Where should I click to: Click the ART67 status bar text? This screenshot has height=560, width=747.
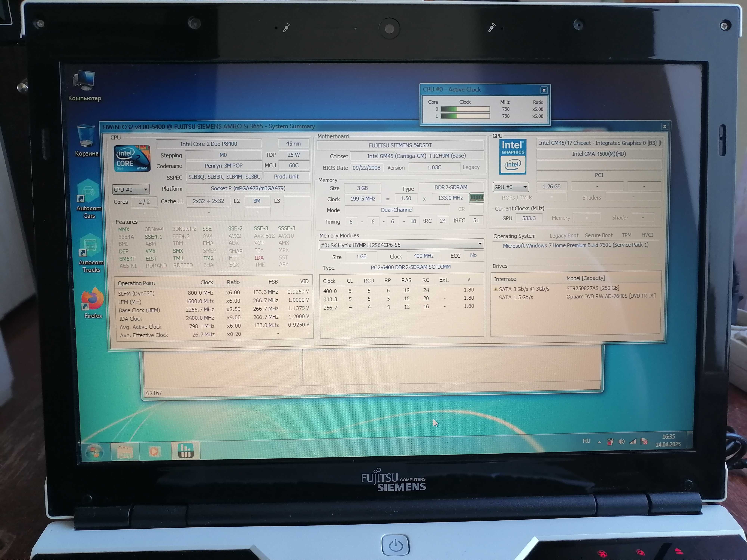pyautogui.click(x=153, y=393)
